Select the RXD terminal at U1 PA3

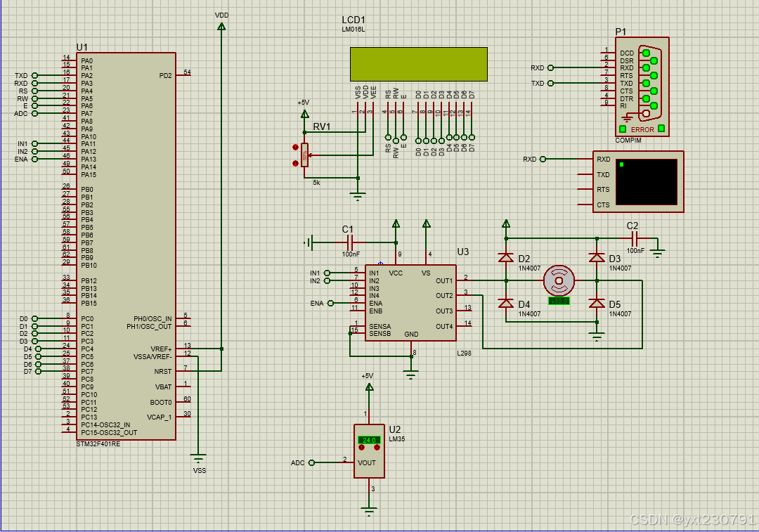click(x=35, y=83)
